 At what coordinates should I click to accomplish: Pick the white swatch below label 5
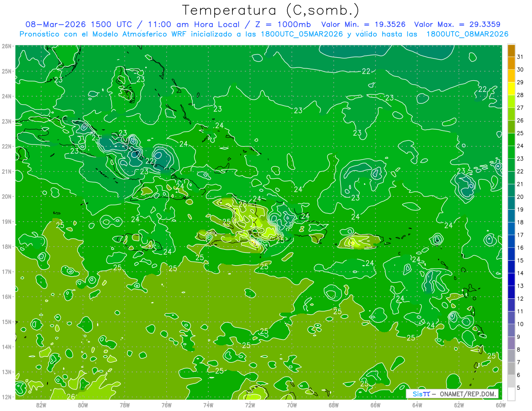512,394
